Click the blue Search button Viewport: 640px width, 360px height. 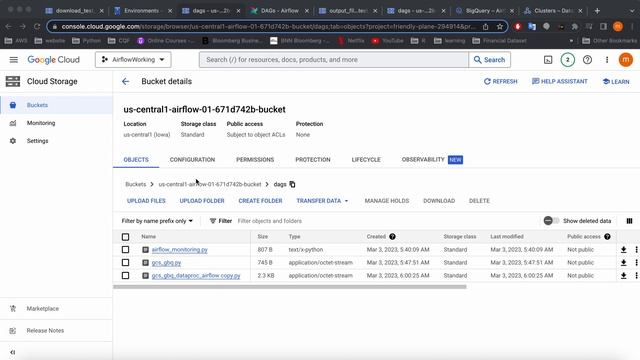(x=489, y=60)
